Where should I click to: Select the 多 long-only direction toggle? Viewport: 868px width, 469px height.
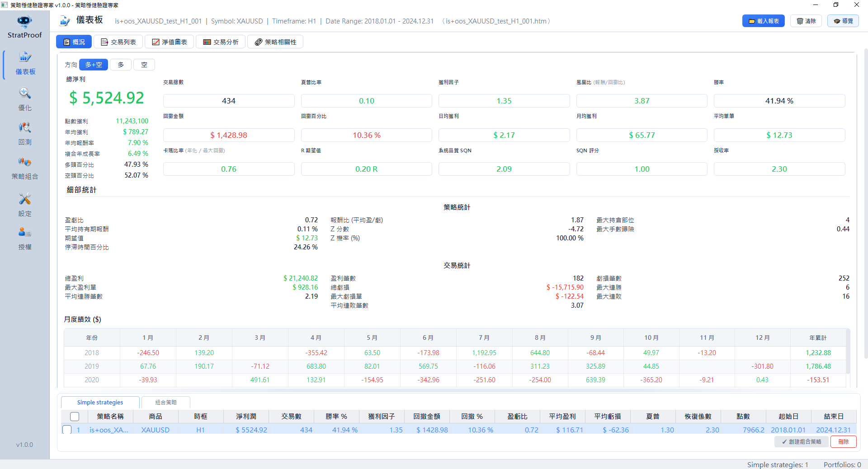coord(121,65)
